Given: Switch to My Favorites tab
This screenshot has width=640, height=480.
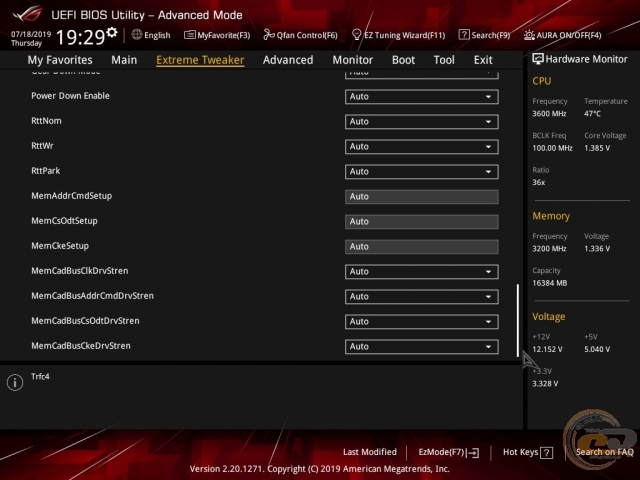Looking at the screenshot, I should (x=60, y=60).
